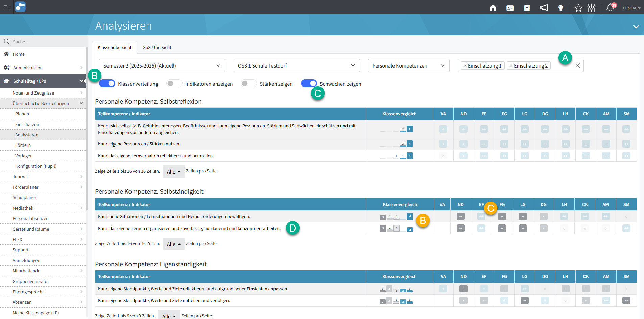
Task: Open Gruppengenerator in the sidebar
Action: (43, 281)
